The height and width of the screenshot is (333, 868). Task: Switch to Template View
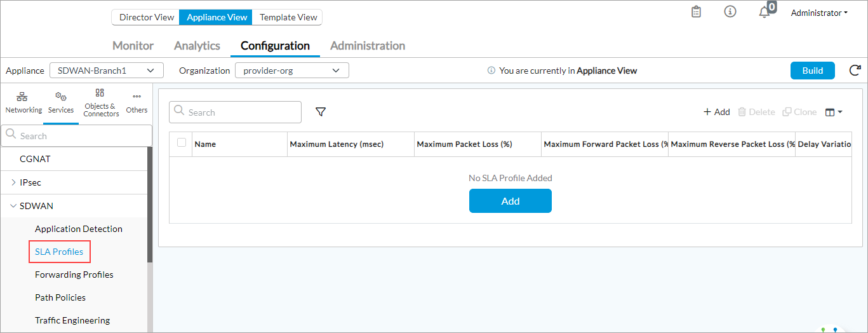pos(288,17)
